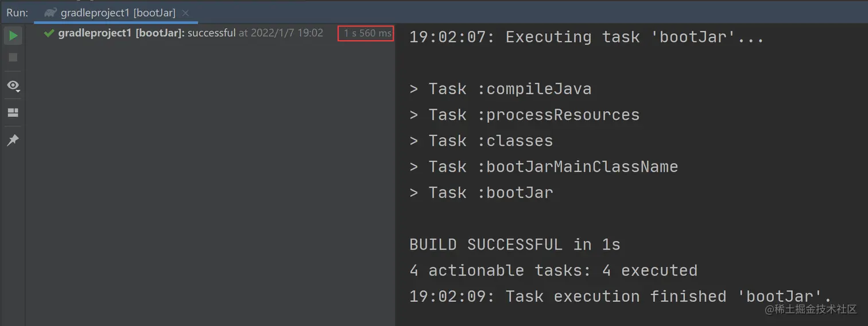
Task: Close the gradleproject1 [bootJar] tab
Action: pyautogui.click(x=185, y=13)
